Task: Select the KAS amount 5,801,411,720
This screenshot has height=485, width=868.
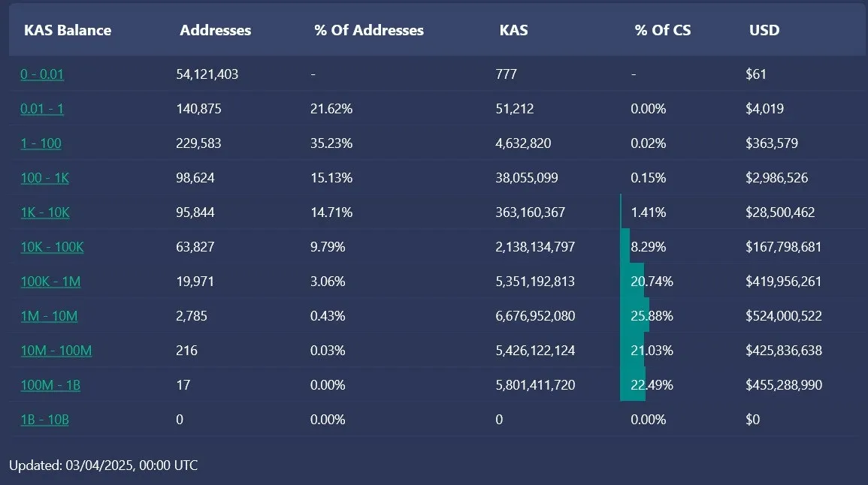Action: (x=535, y=385)
